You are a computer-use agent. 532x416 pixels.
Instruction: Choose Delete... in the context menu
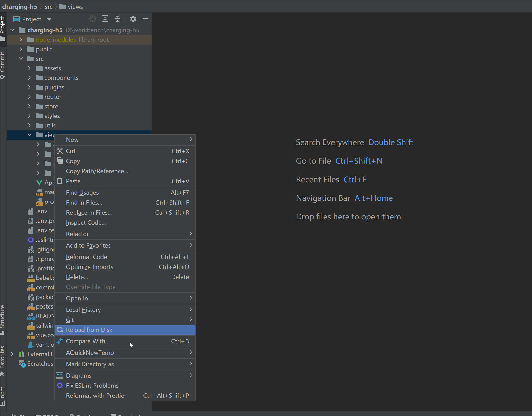125,277
